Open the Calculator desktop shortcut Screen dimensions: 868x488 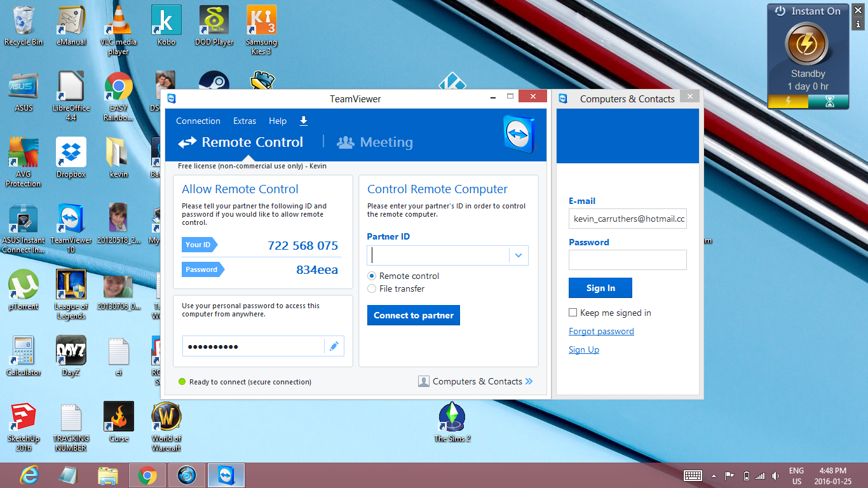(24, 356)
